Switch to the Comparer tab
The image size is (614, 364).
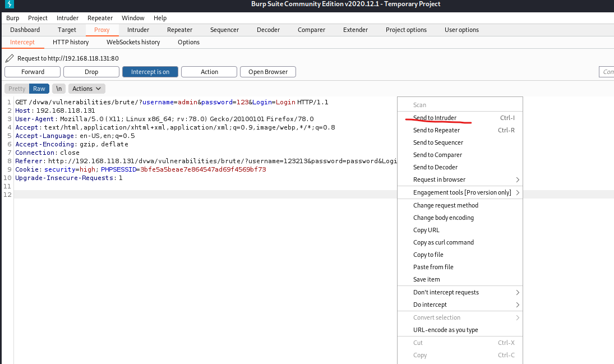pyautogui.click(x=311, y=30)
